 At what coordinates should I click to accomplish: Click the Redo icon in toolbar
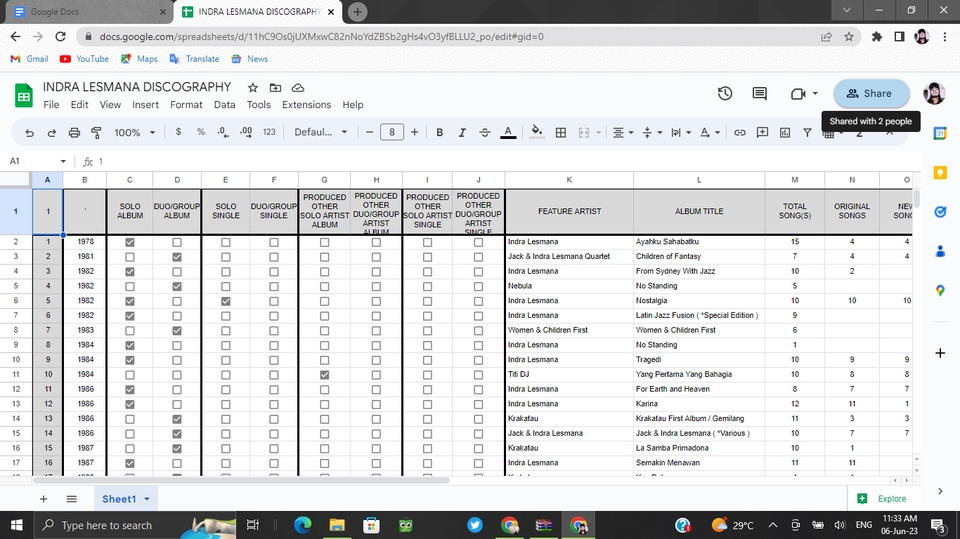coord(51,132)
